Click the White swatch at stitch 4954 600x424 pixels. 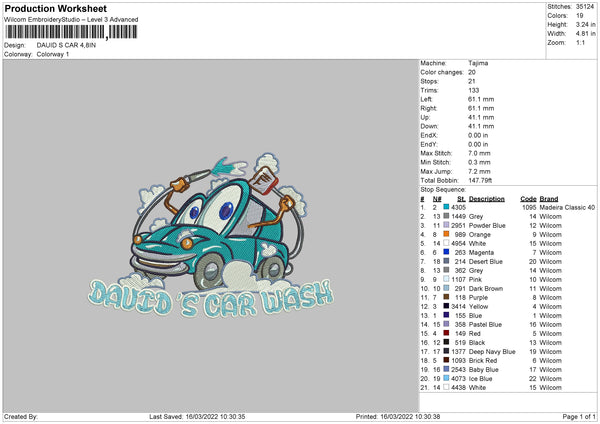[446, 243]
